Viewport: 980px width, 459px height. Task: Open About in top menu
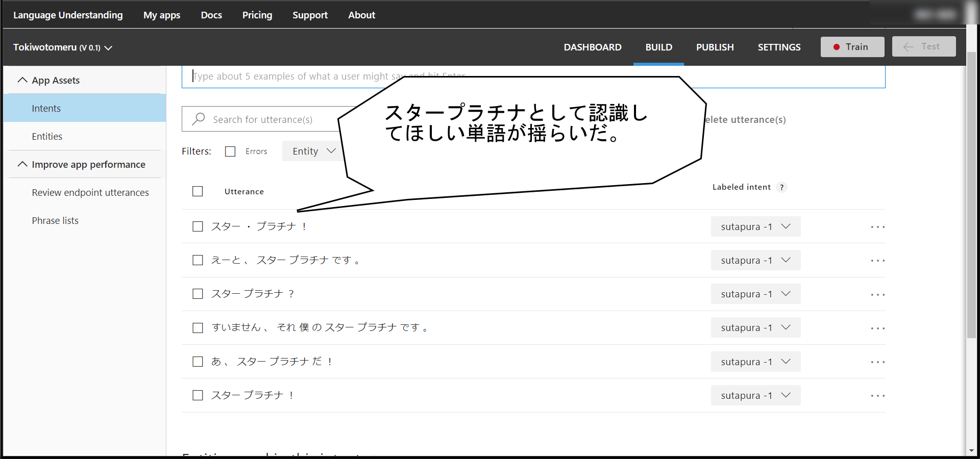361,15
